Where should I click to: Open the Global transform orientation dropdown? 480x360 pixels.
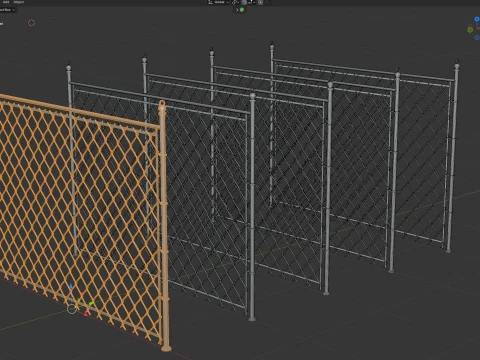pyautogui.click(x=218, y=2)
